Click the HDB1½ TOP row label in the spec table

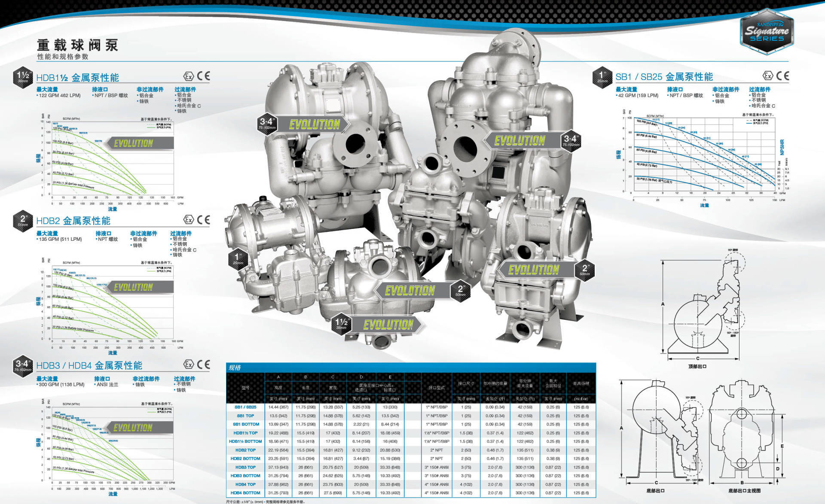tap(245, 433)
